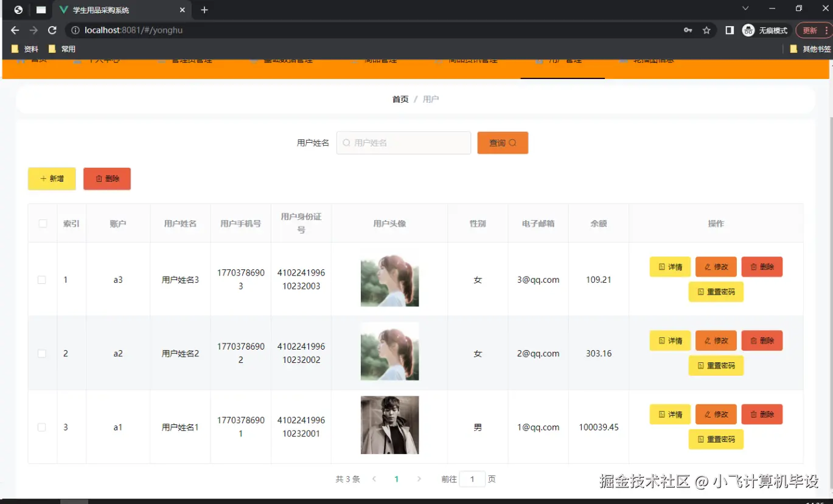Check the checkbox for row a1
This screenshot has width=833, height=504.
click(x=42, y=427)
